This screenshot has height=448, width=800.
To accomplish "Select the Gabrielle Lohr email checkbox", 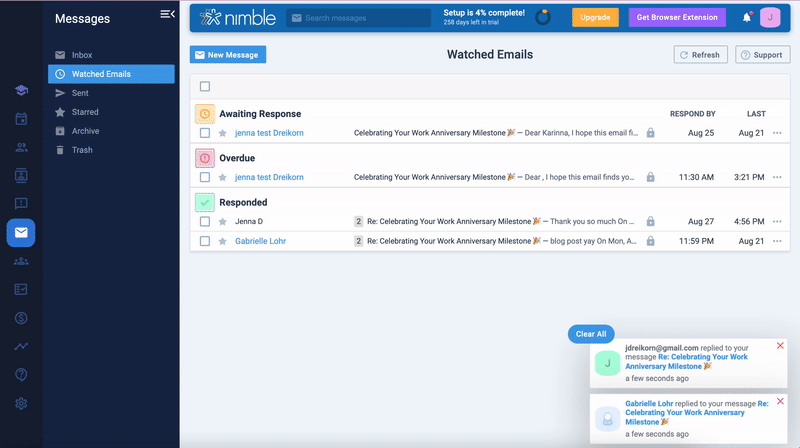I will click(205, 241).
